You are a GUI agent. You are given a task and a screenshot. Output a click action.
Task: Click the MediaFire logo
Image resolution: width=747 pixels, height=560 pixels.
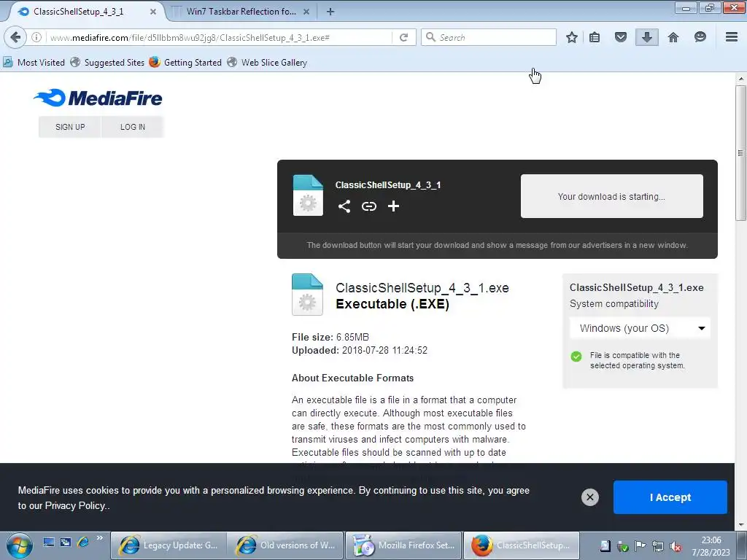click(98, 98)
